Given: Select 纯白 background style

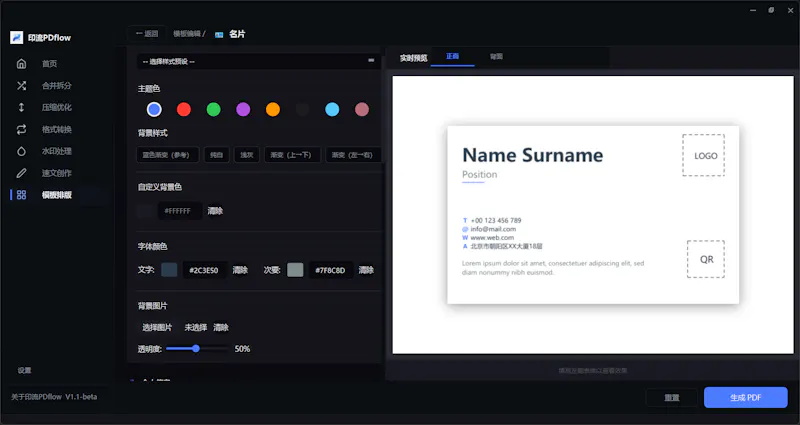Looking at the screenshot, I should point(217,155).
